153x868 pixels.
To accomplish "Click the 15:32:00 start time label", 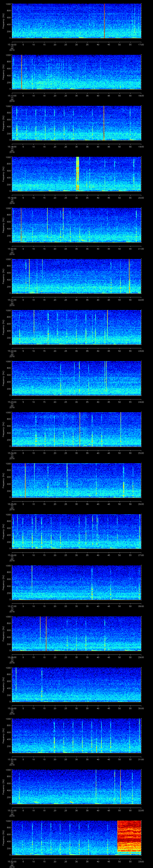I will 12,861.
